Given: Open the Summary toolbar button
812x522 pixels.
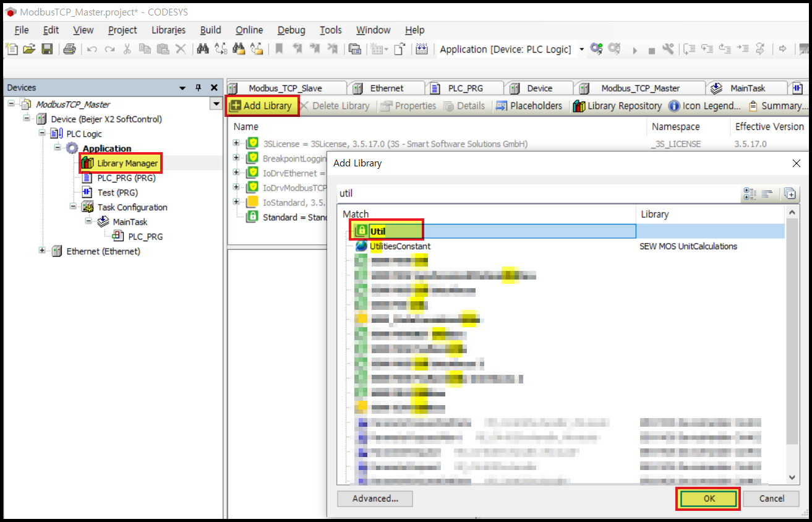Looking at the screenshot, I should [777, 106].
